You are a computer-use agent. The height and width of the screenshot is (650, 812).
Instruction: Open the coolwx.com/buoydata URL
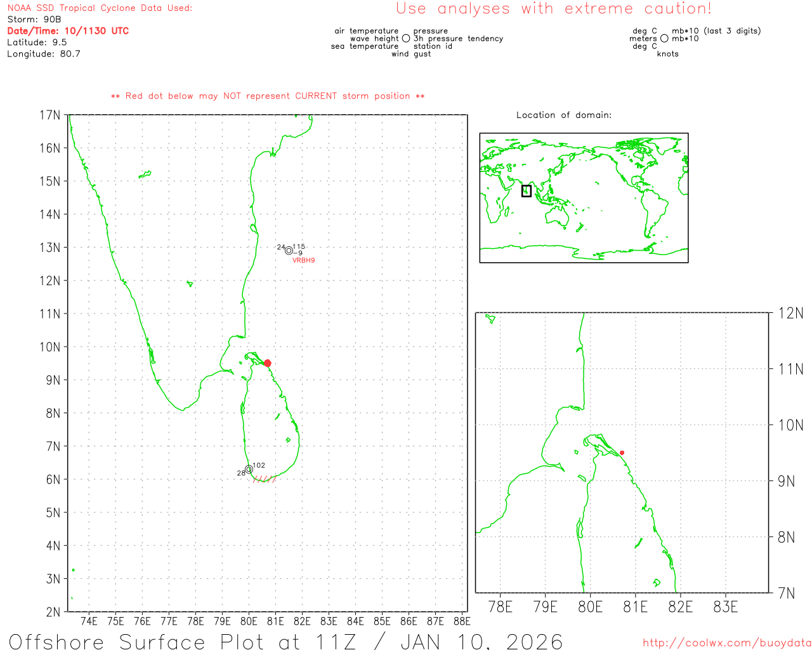point(726,642)
